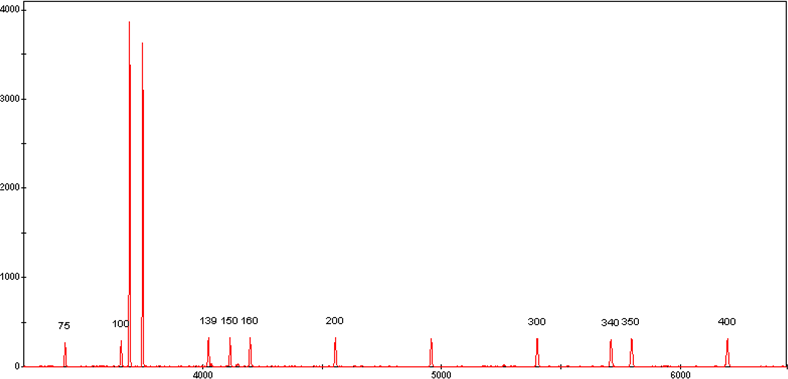Click the 6000 value on the horizontal axis
This screenshot has height=379, width=788.
click(679, 374)
